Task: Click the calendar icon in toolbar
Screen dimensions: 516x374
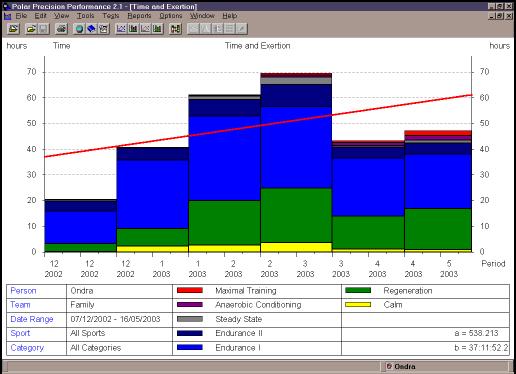Action: pos(103,29)
